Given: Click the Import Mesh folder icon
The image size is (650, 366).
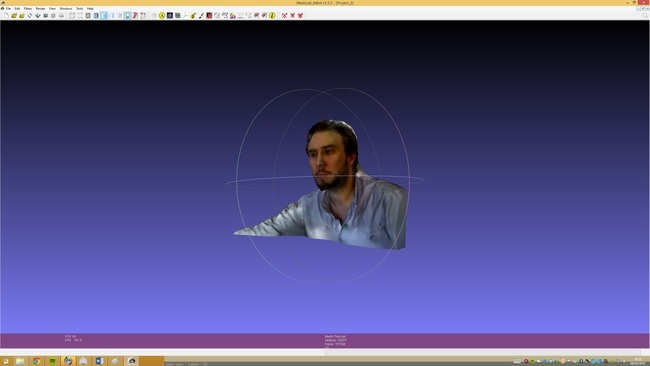Looking at the screenshot, I should pos(22,15).
